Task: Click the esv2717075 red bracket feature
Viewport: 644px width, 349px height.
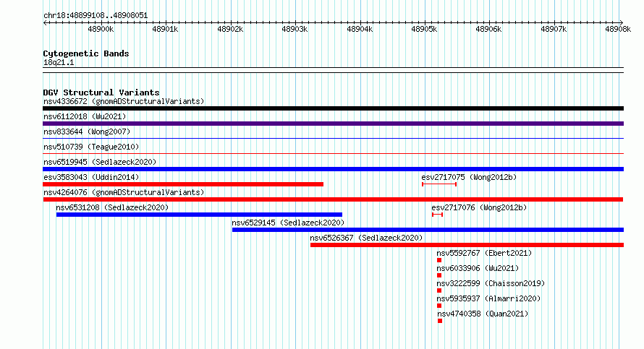Action: click(439, 184)
